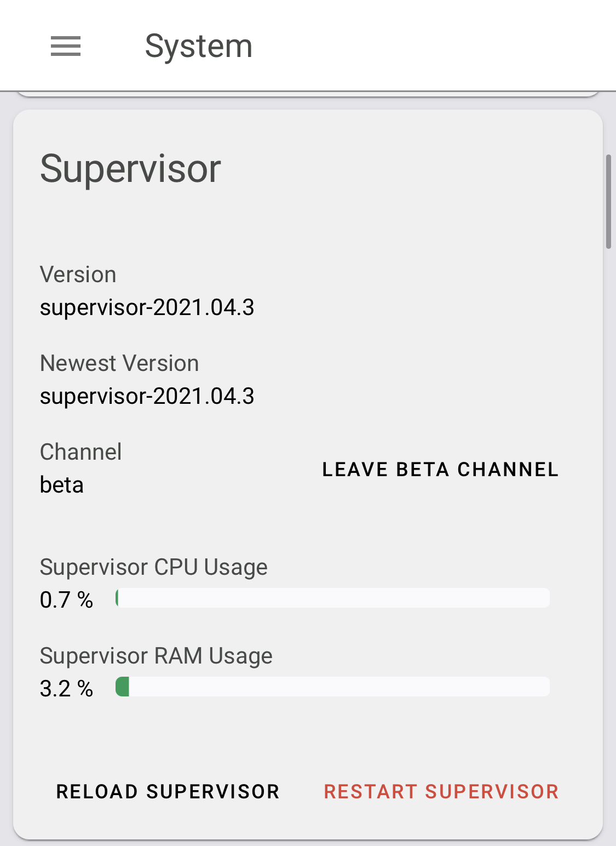Click LEAVE BETA CHANNEL
This screenshot has width=616, height=846.
440,469
